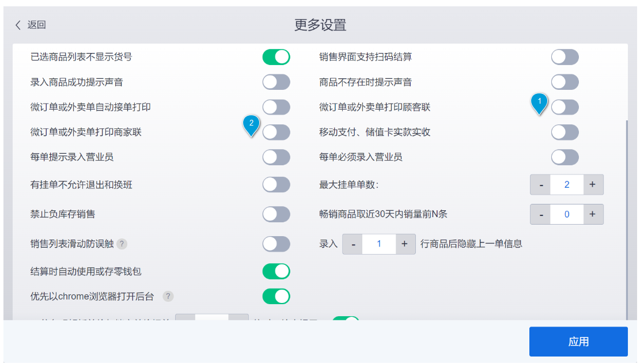Decrease 录入行商品后隐藏 row count
Viewport: 644px width, 364px height.
click(x=353, y=244)
